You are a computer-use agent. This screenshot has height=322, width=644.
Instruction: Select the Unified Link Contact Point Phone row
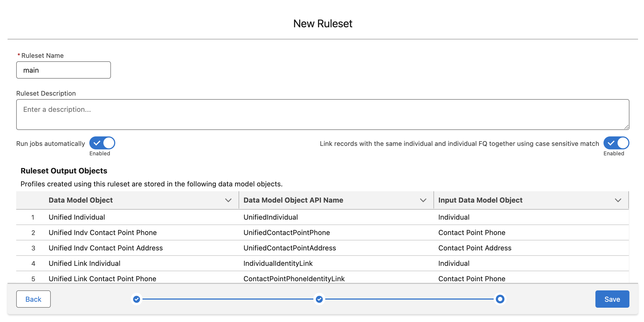pos(102,279)
